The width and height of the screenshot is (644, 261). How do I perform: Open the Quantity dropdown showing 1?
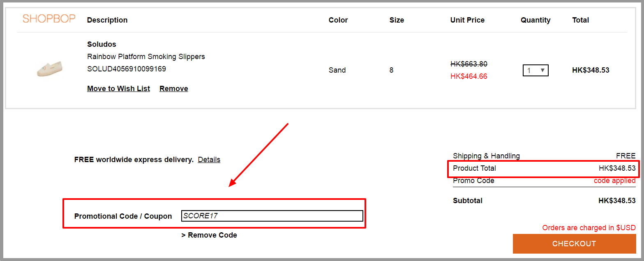[536, 70]
